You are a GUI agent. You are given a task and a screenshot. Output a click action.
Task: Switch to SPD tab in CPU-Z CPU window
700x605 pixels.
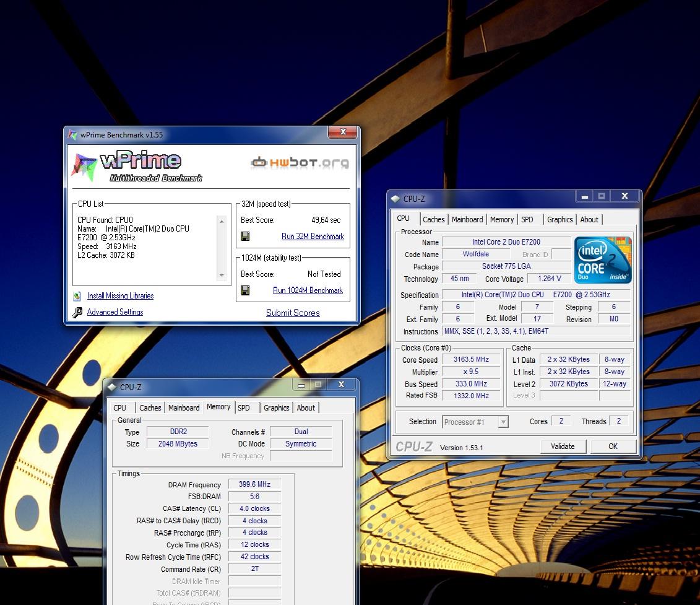(x=527, y=219)
